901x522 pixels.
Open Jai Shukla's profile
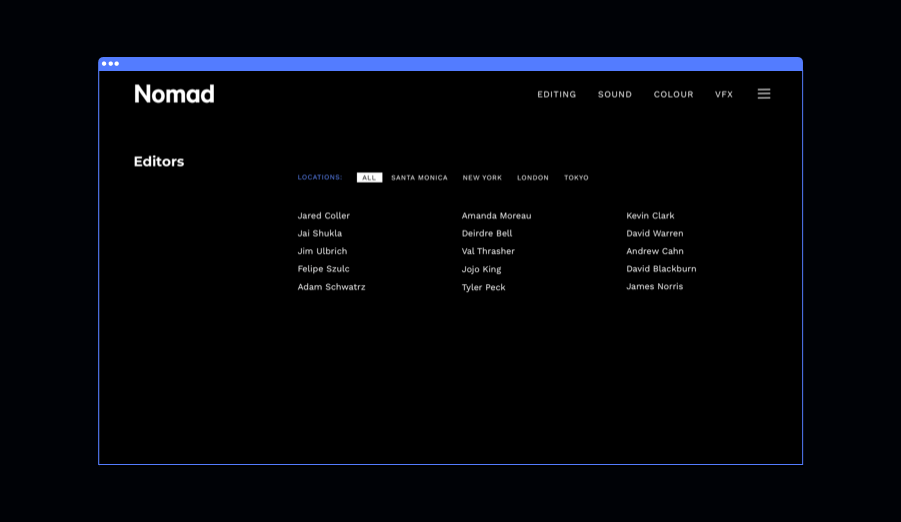tap(319, 233)
